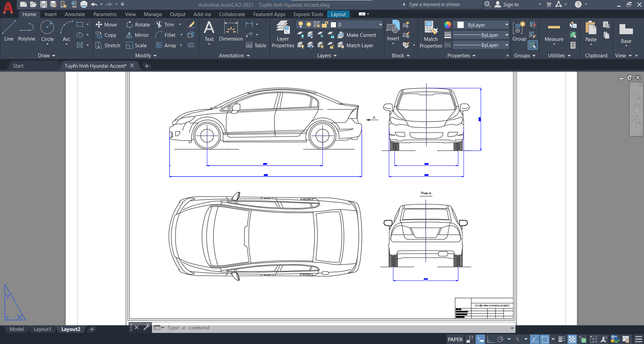
Task: Click the color wheel icon in Properties
Action: [x=448, y=25]
